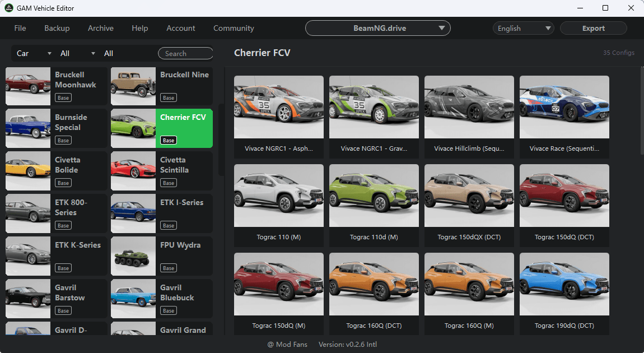Open the Backup menu

pyautogui.click(x=57, y=29)
